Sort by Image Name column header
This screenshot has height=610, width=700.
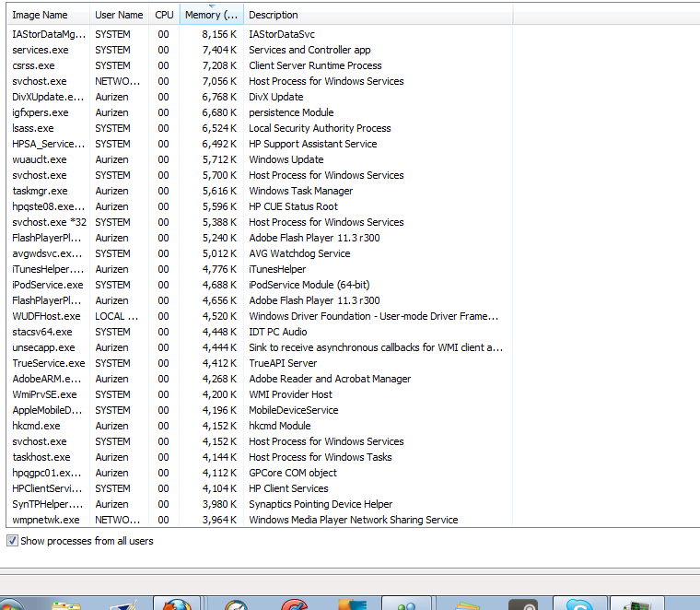[48, 15]
